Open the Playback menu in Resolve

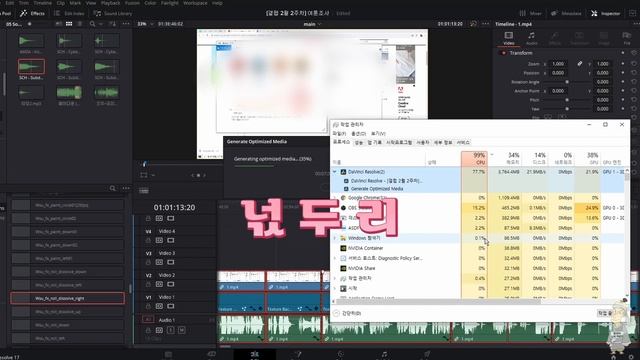click(110, 2)
